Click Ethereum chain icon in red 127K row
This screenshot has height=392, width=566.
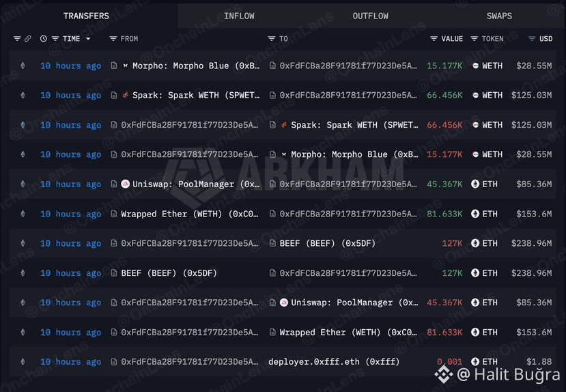pyautogui.click(x=23, y=244)
